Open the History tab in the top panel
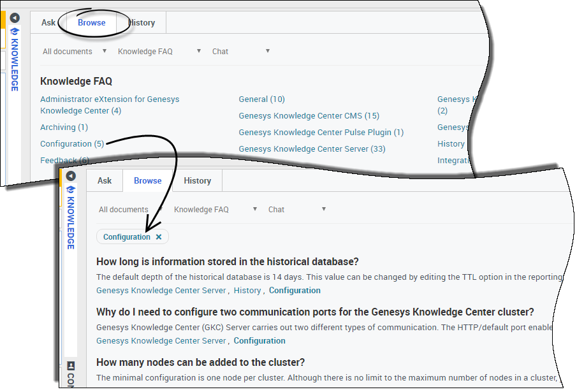The height and width of the screenshot is (392, 577). (x=142, y=22)
